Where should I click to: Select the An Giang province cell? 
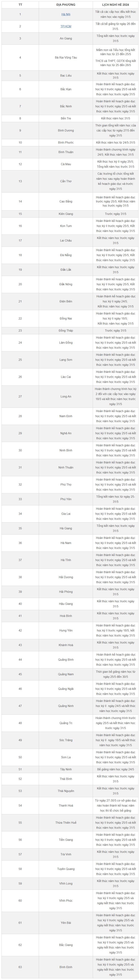[66, 38]
